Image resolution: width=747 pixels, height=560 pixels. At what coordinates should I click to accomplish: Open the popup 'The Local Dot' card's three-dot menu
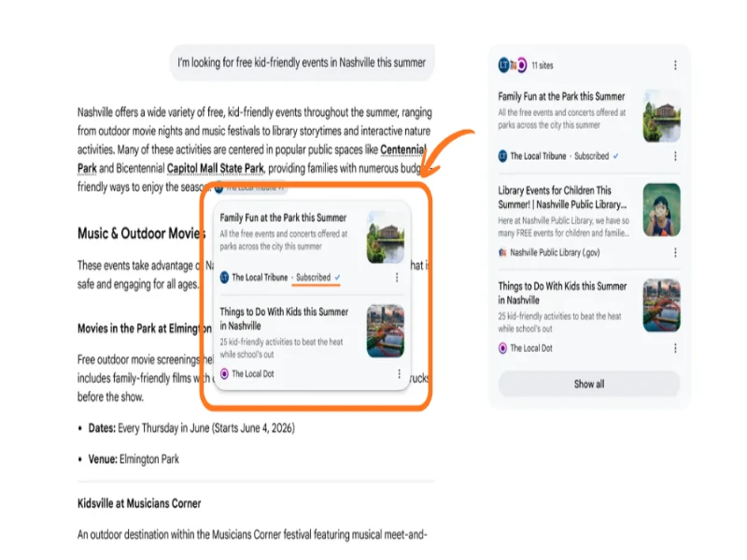399,374
